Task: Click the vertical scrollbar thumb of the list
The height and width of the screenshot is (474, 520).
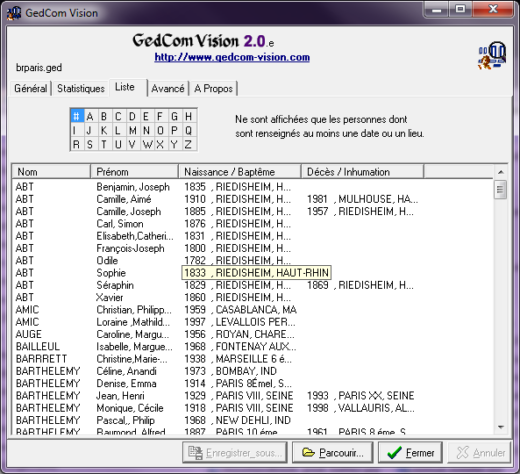Action: coord(500,190)
